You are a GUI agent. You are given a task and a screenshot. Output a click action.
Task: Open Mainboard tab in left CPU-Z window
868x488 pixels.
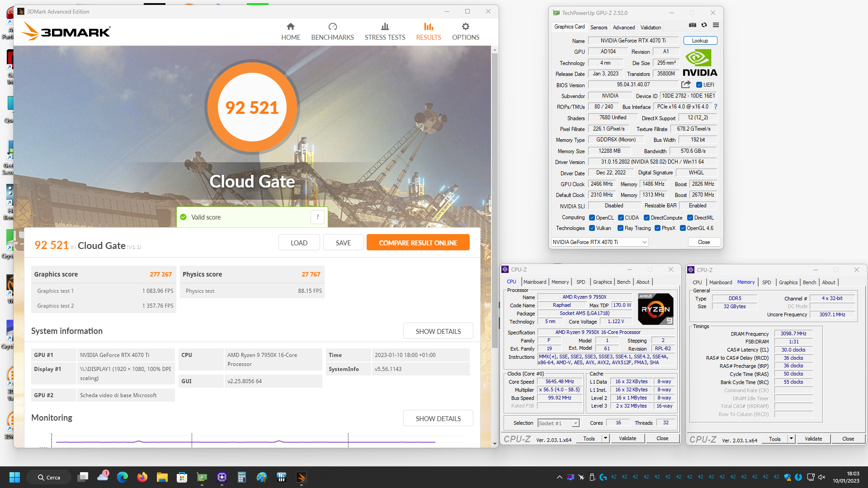pos(535,282)
